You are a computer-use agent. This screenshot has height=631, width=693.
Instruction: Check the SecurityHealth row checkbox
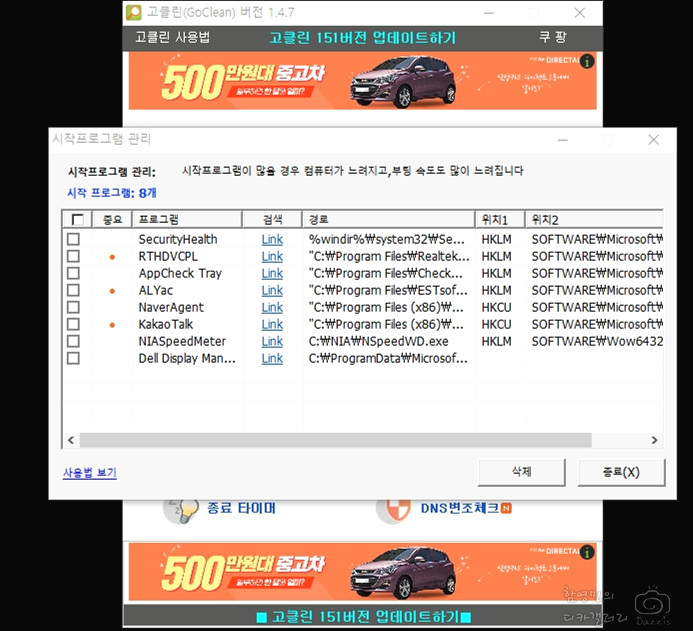[x=73, y=239]
